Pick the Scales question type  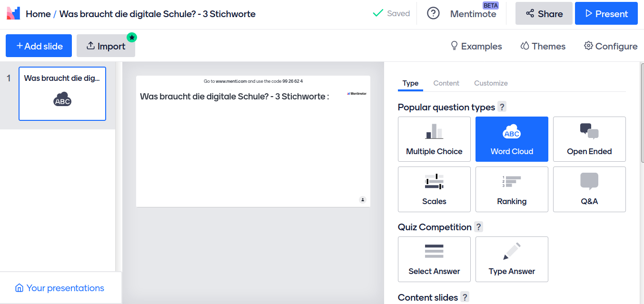pyautogui.click(x=434, y=189)
